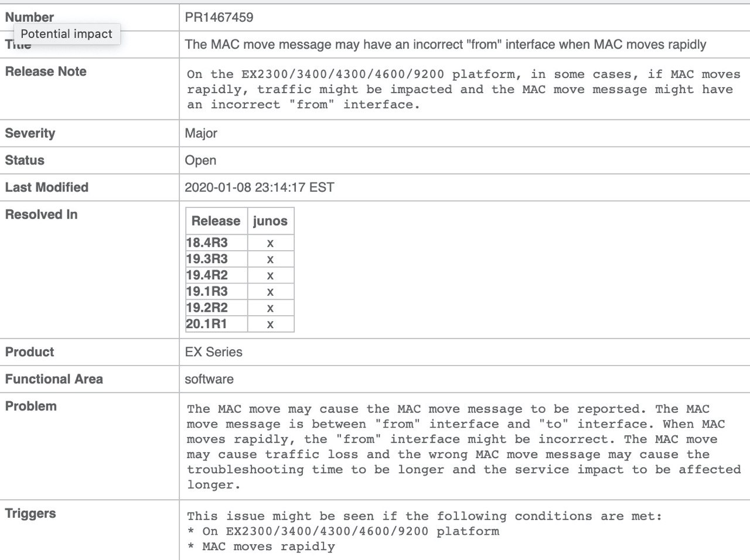Select the title text about MAC move message
This screenshot has height=560, width=750.
(x=445, y=45)
